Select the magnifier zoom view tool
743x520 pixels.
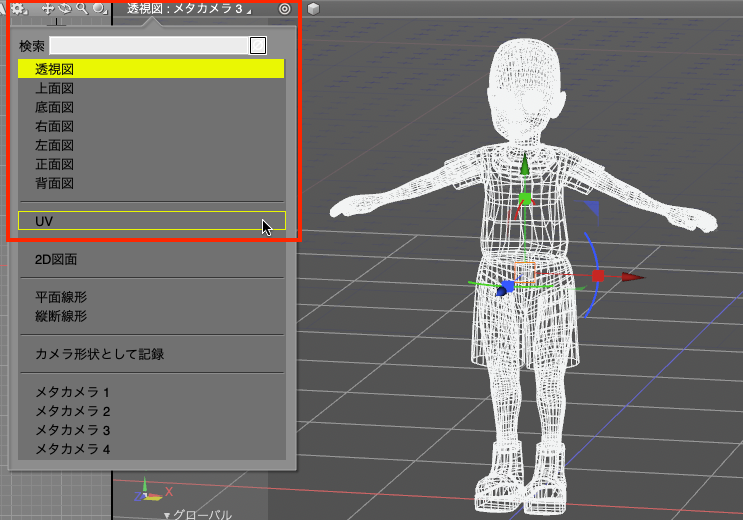click(x=82, y=8)
